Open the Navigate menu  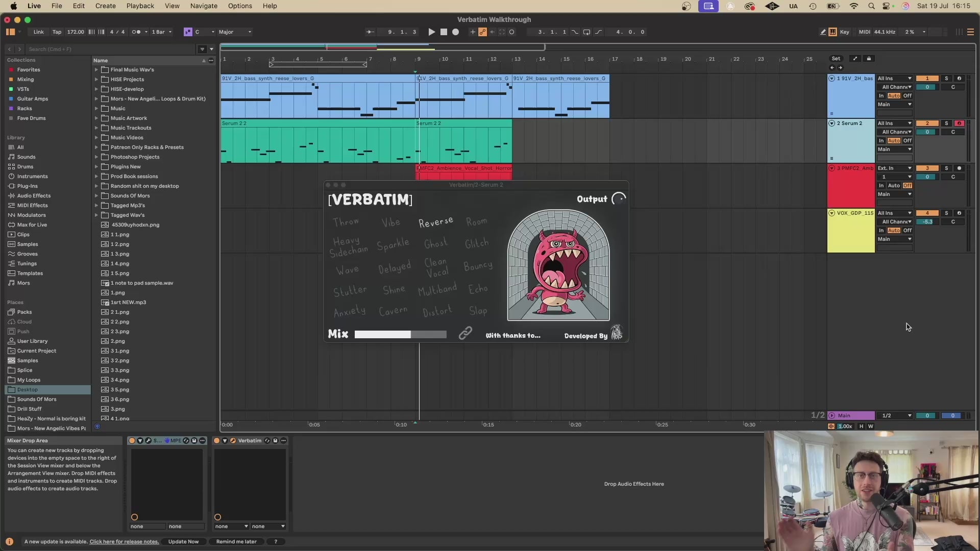pyautogui.click(x=204, y=6)
